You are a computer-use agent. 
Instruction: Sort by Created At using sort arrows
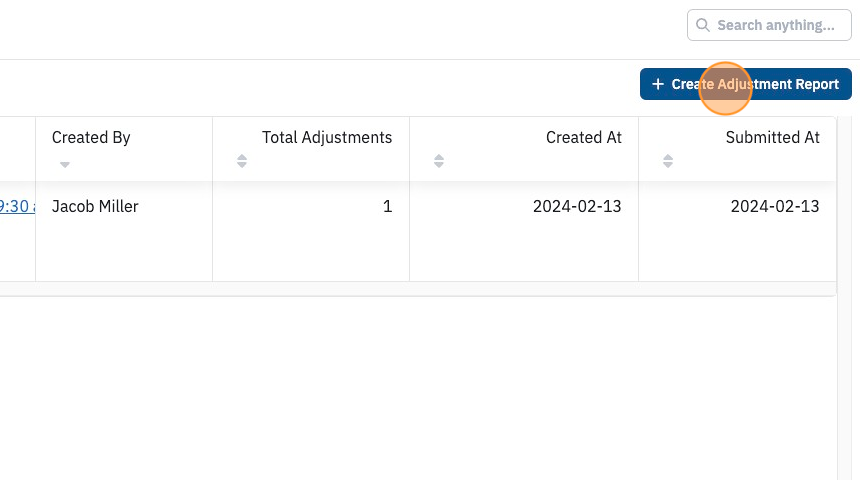(439, 161)
